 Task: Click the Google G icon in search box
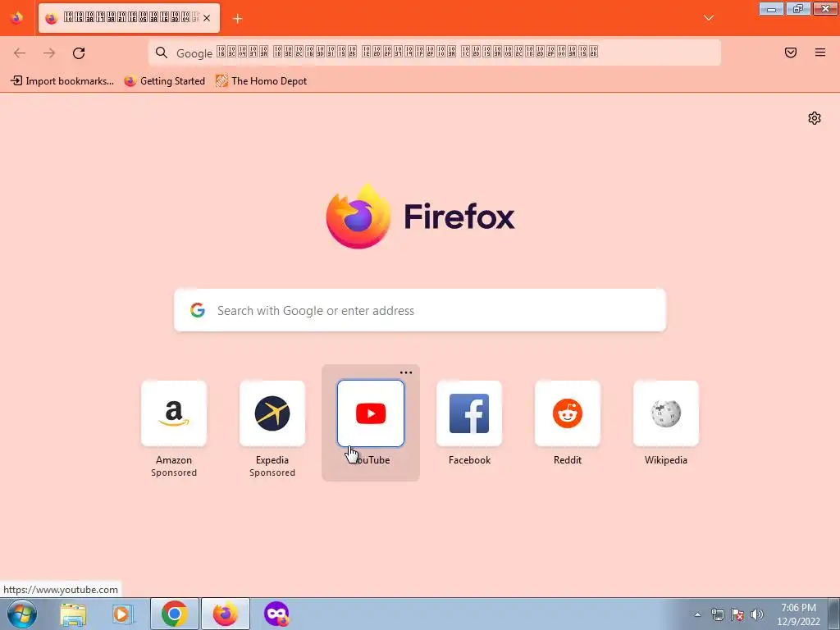(x=198, y=309)
